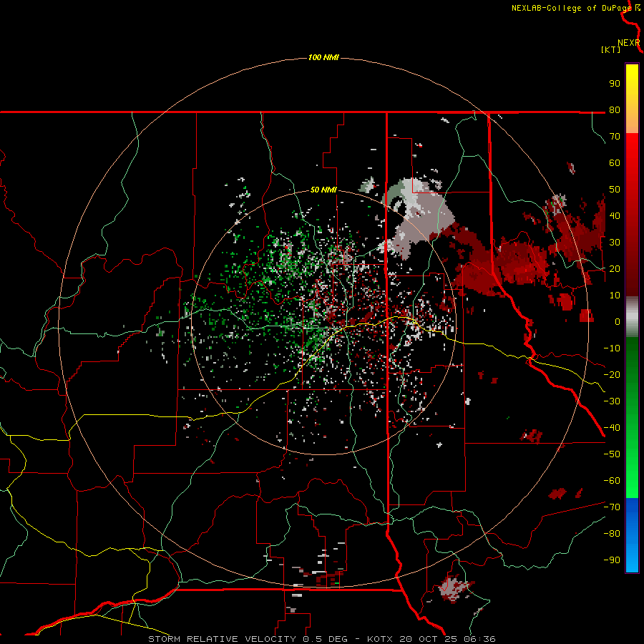Click the 10 value on velocity scale

pyautogui.click(x=615, y=296)
